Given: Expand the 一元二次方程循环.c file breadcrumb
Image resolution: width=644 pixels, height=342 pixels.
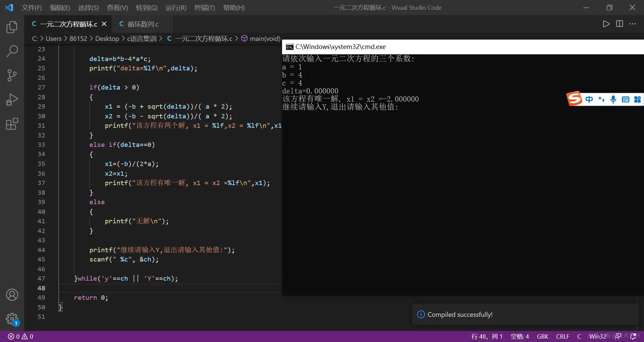Looking at the screenshot, I should pos(200,39).
